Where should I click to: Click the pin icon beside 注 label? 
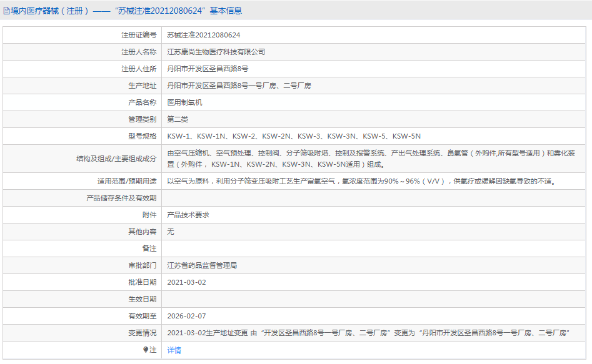(146, 350)
